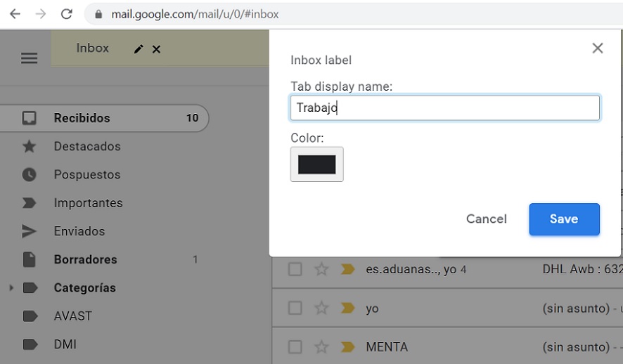This screenshot has width=623, height=364.
Task: Click Cancel in the Inbox label dialog
Action: pos(486,219)
